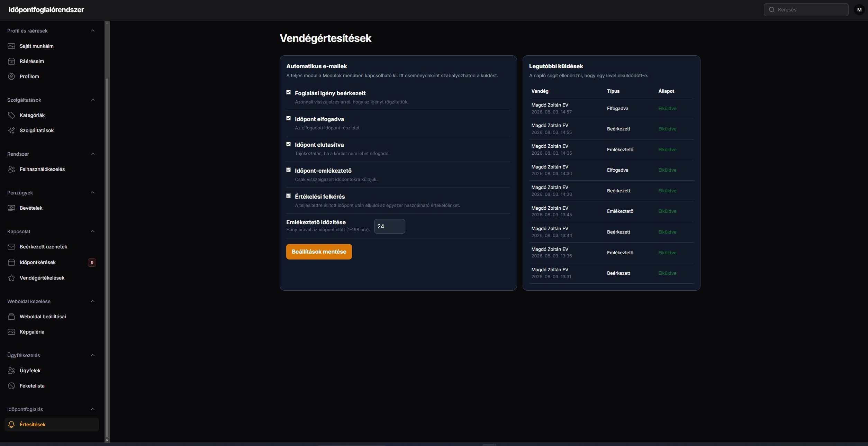868x446 pixels.
Task: Save settings with Beállítások mentése
Action: (319, 252)
